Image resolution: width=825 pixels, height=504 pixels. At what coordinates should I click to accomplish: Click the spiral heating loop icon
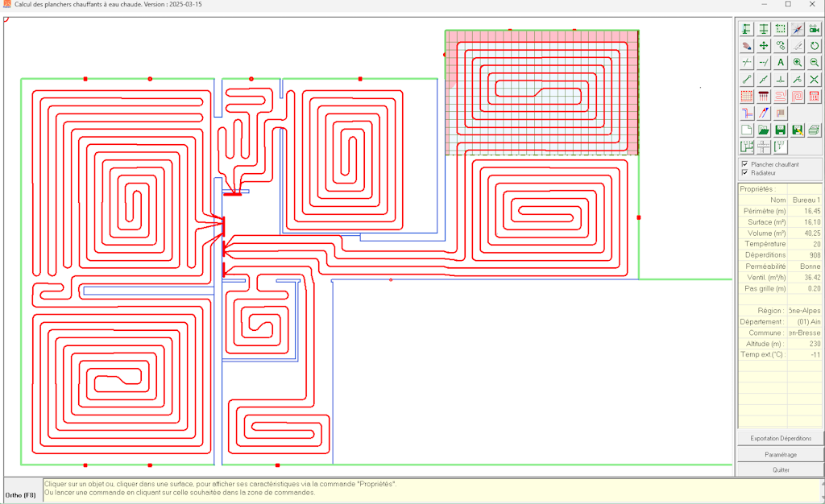[x=798, y=97]
